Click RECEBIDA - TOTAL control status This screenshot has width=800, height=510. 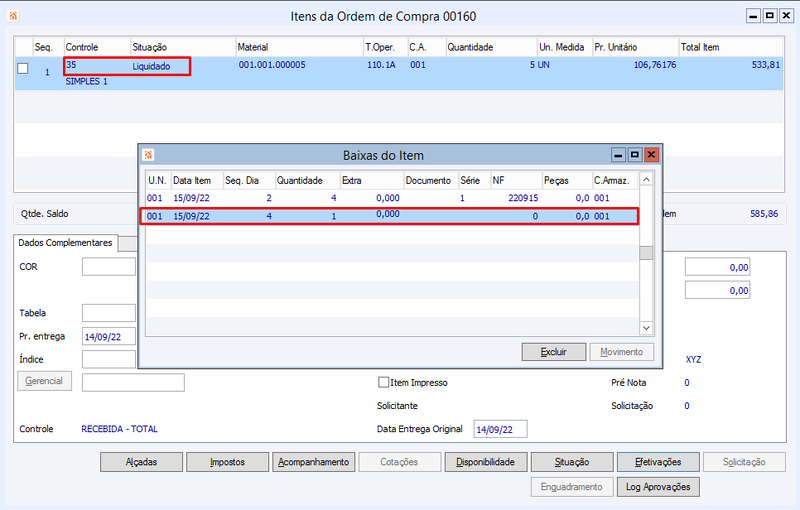(119, 429)
